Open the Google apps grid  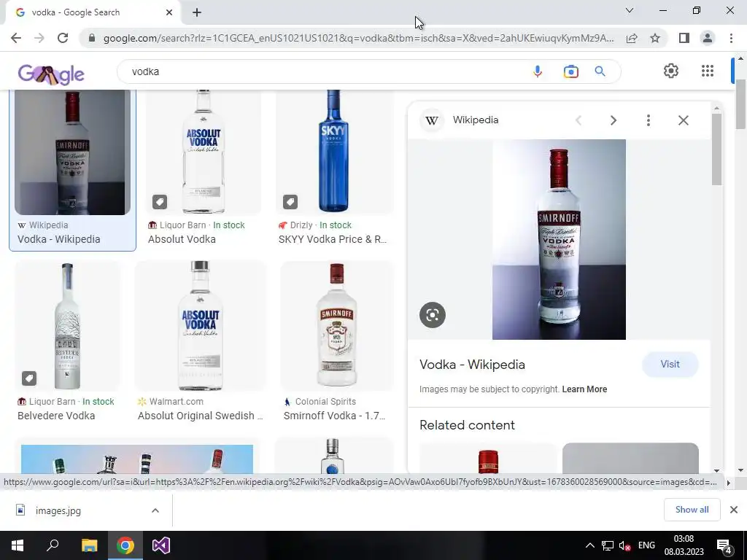pyautogui.click(x=708, y=71)
